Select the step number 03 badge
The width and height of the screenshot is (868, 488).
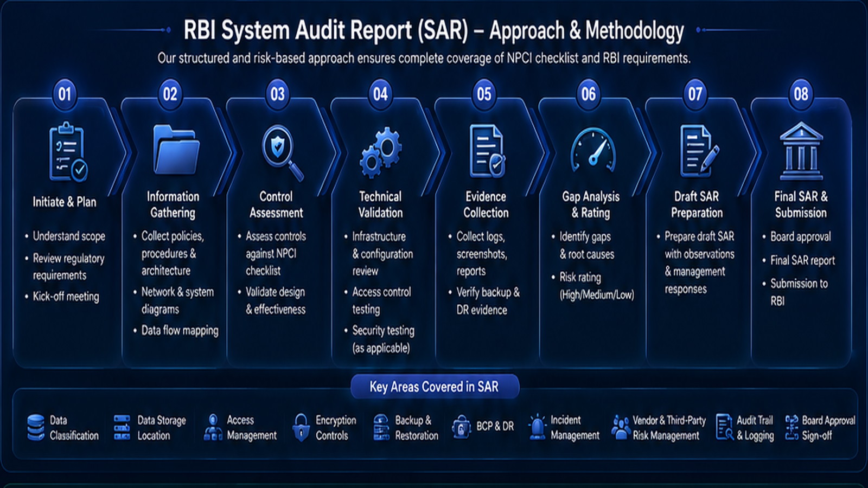click(277, 94)
